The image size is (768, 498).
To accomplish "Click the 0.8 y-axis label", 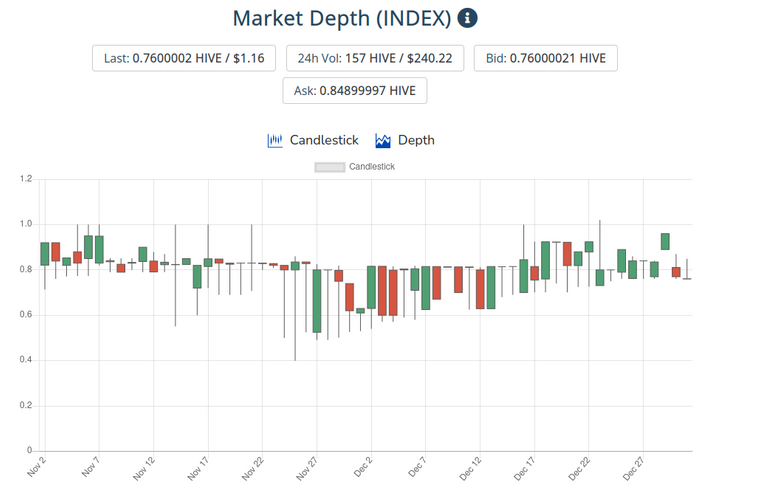I will click(x=26, y=270).
